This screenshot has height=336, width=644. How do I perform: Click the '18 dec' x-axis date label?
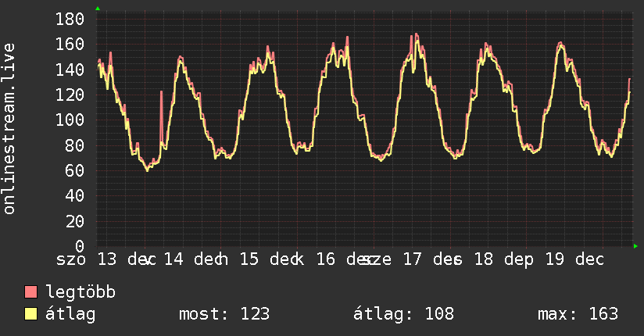click(x=504, y=259)
